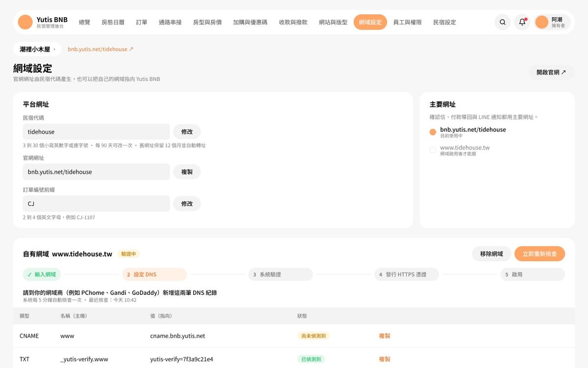The image size is (588, 368).
Task: Click 修改 next to 民宿代碼
Action: [x=187, y=131]
